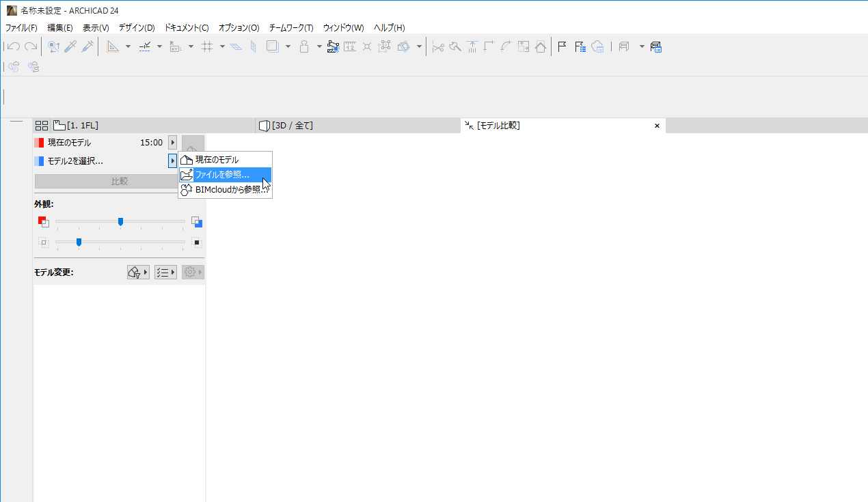Screen dimensions: 868x502
Task: Click the XY coordinate origin icon
Action: click(x=176, y=46)
